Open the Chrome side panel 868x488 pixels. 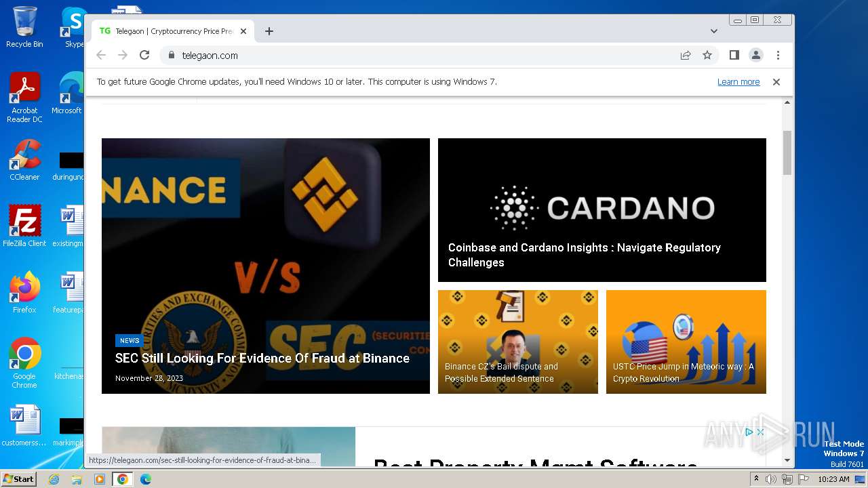click(734, 55)
